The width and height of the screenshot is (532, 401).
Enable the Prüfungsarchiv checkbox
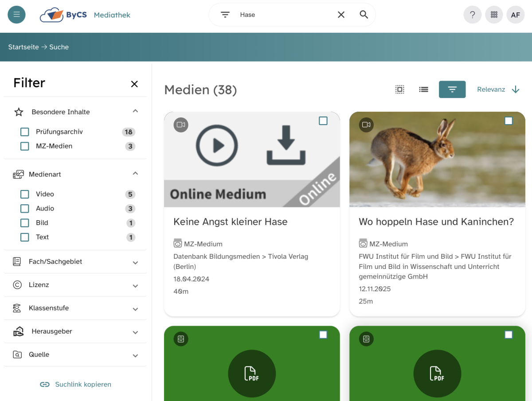(x=25, y=132)
